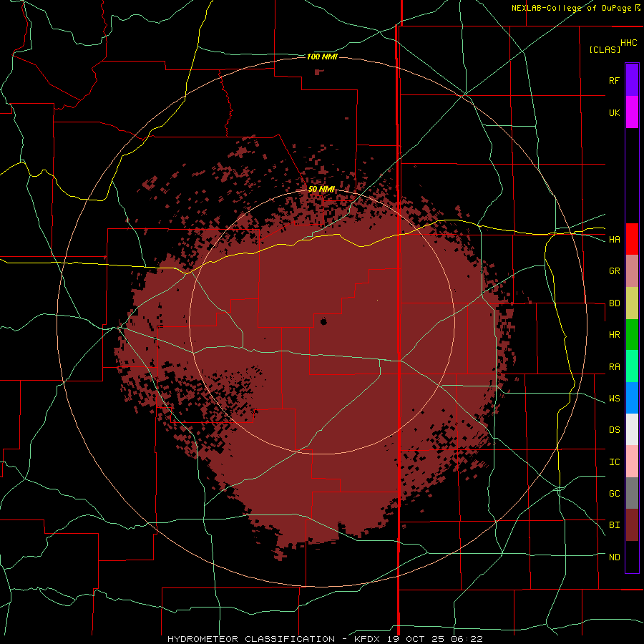Pick the light green RA legend swatch
644x644 pixels.
(632, 366)
